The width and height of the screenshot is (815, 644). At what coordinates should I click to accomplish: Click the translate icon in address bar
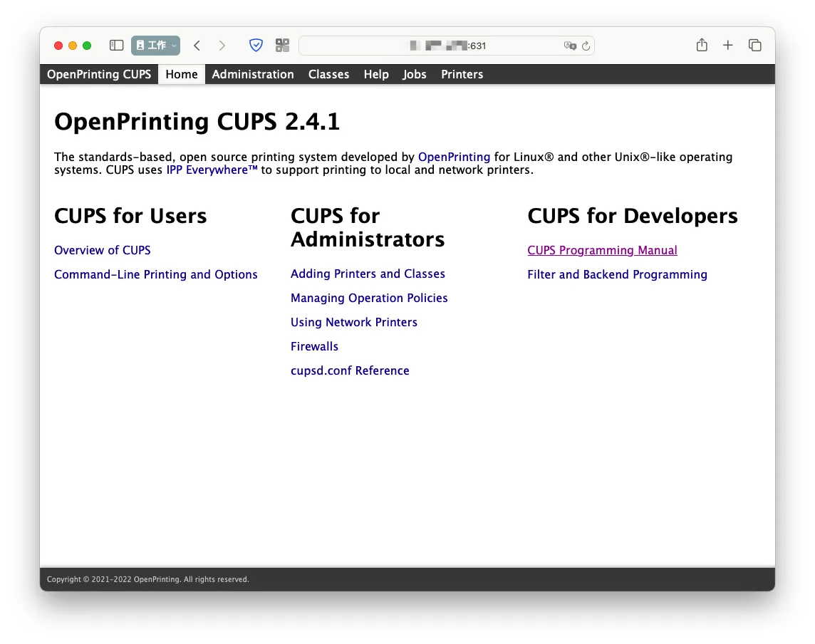coord(569,46)
